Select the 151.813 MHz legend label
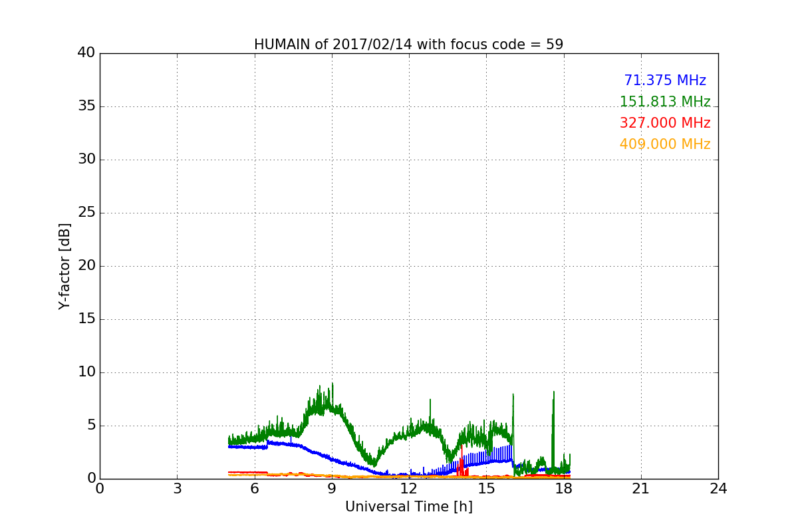This screenshot has height=532, width=798. 665,102
